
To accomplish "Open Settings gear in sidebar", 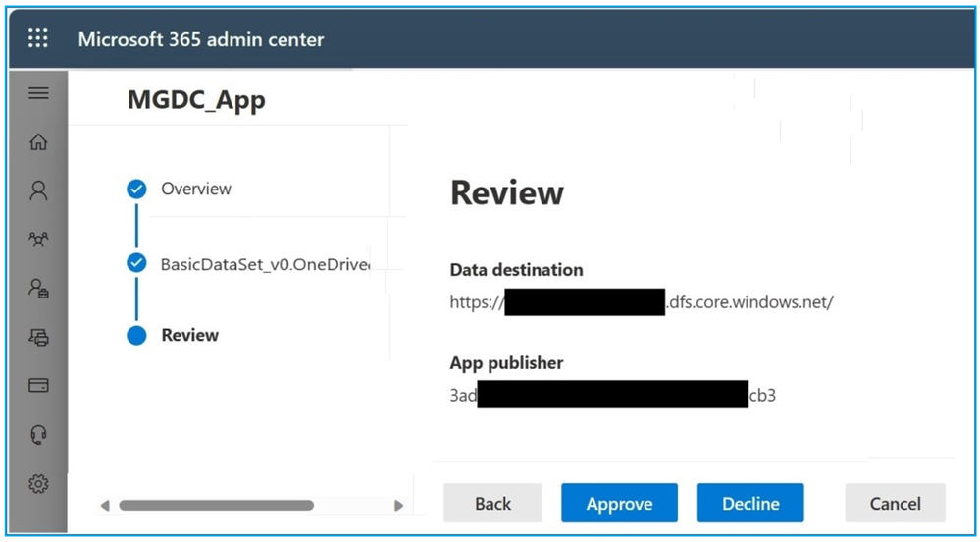I will (39, 483).
